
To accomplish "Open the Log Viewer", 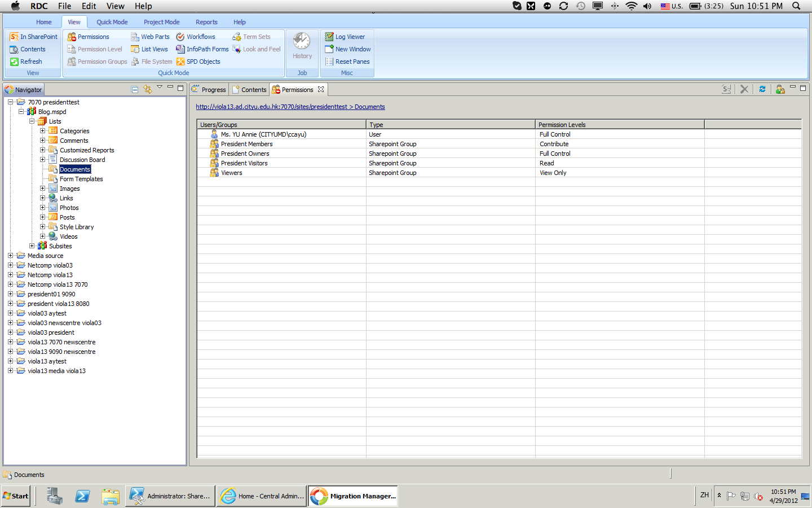I will click(345, 37).
